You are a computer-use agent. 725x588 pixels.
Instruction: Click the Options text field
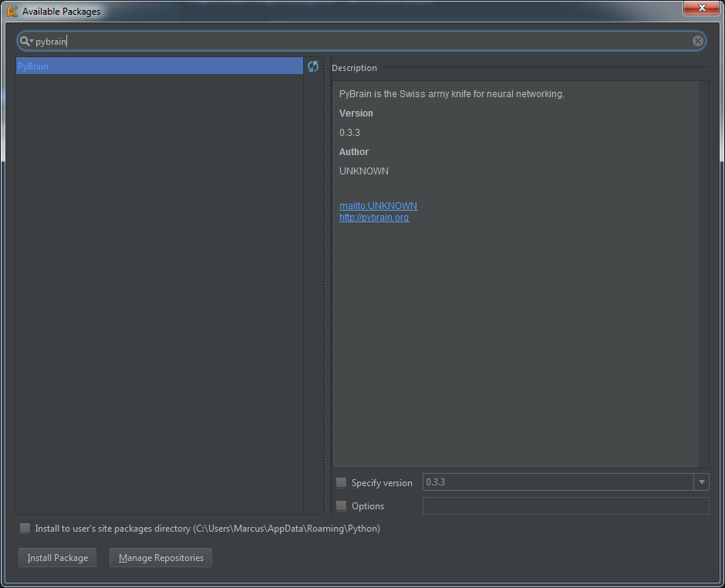[x=565, y=506]
